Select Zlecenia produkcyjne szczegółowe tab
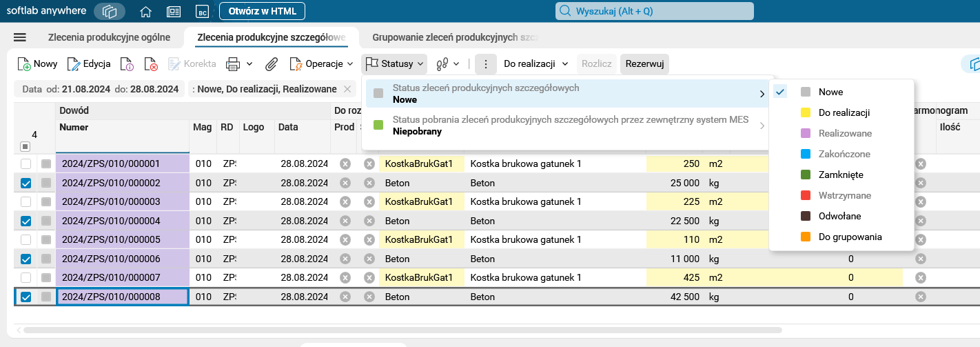The width and height of the screenshot is (980, 347). pyautogui.click(x=272, y=37)
